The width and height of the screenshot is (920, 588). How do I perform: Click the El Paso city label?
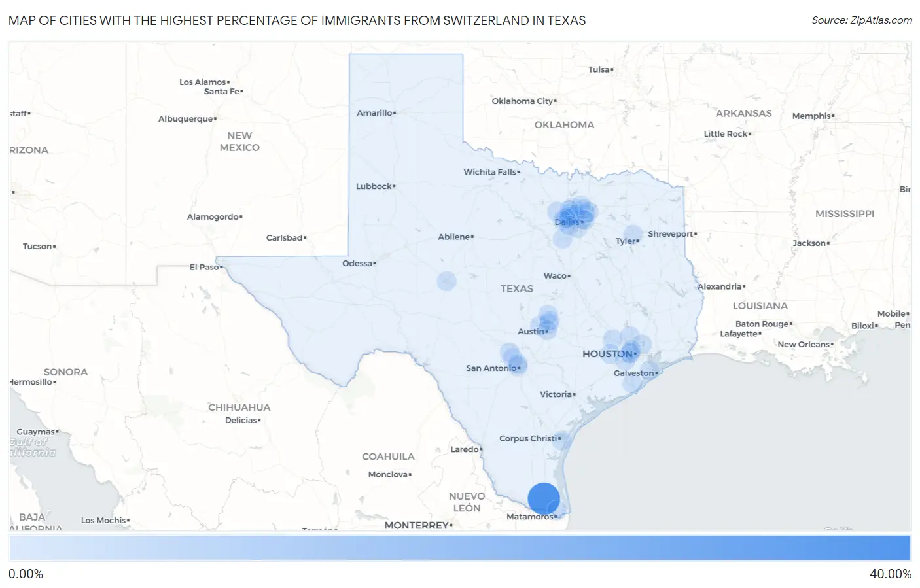point(204,267)
